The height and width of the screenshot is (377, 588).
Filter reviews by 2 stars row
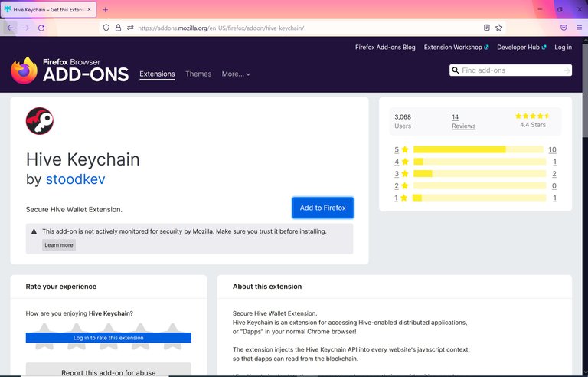coord(475,186)
